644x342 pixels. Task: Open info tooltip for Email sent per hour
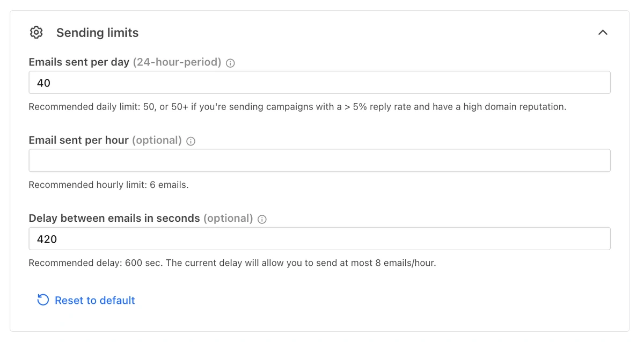pos(191,141)
